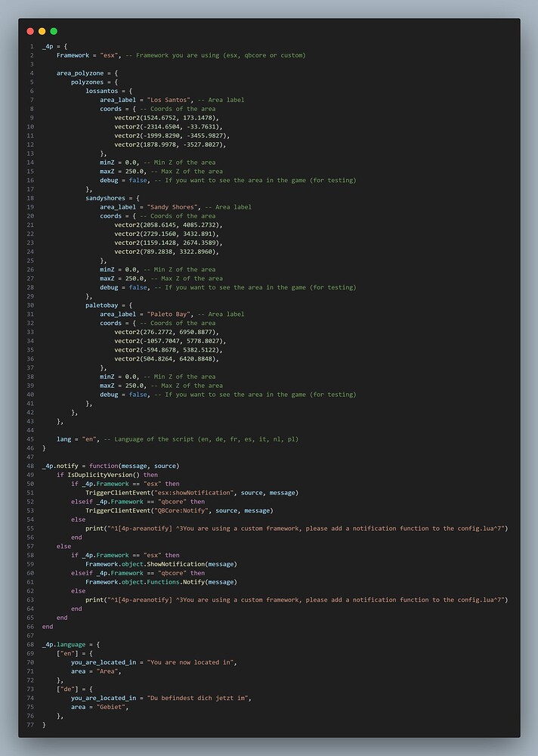
Task: Click the area = "Area" entry
Action: tap(97, 671)
